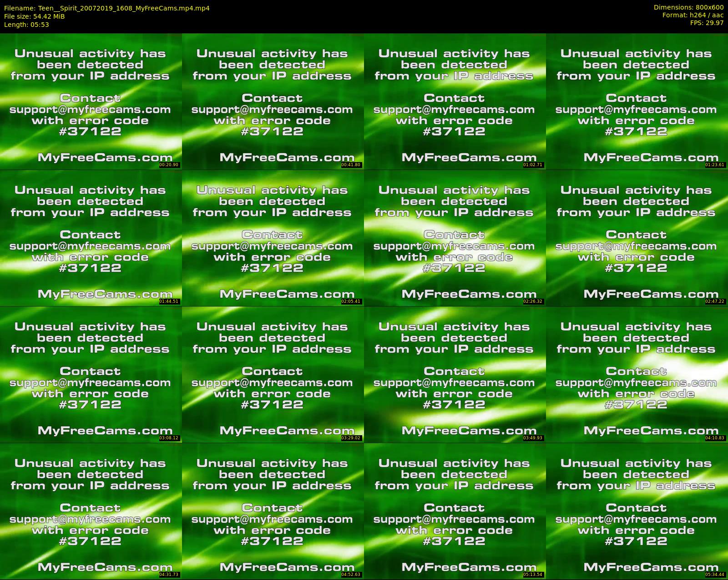The image size is (728, 580).
Task: Select the "FPS: 29.97" text
Action: point(707,23)
